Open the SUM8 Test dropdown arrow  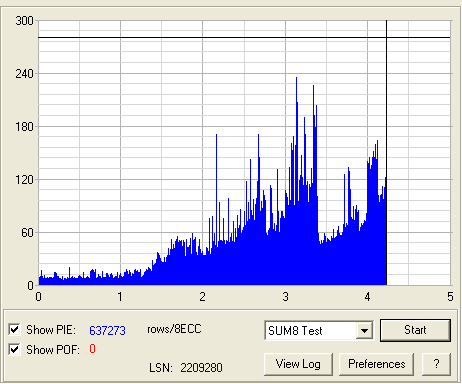[x=364, y=330]
